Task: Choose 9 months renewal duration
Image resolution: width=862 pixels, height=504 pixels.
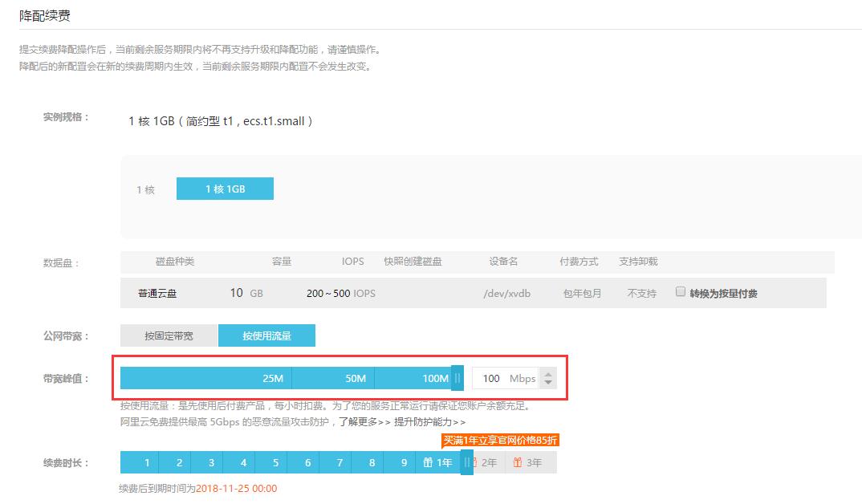Action: 404,462
